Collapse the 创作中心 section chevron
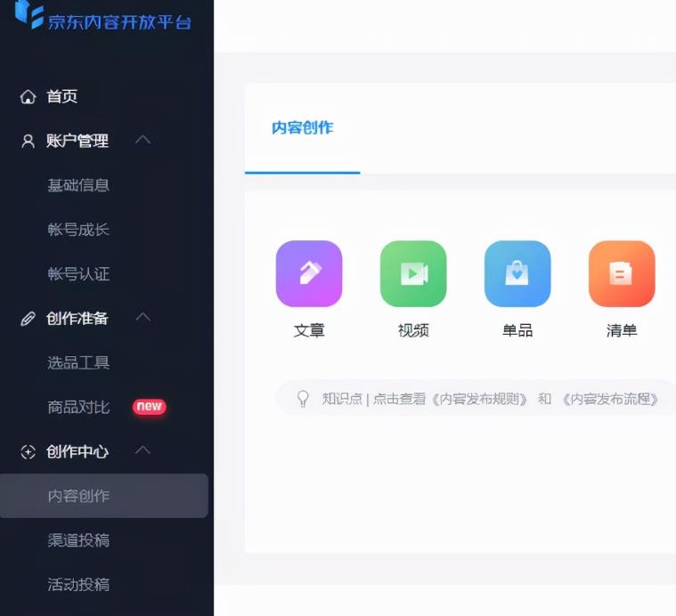Screen dimensions: 676x616 [x=143, y=451]
